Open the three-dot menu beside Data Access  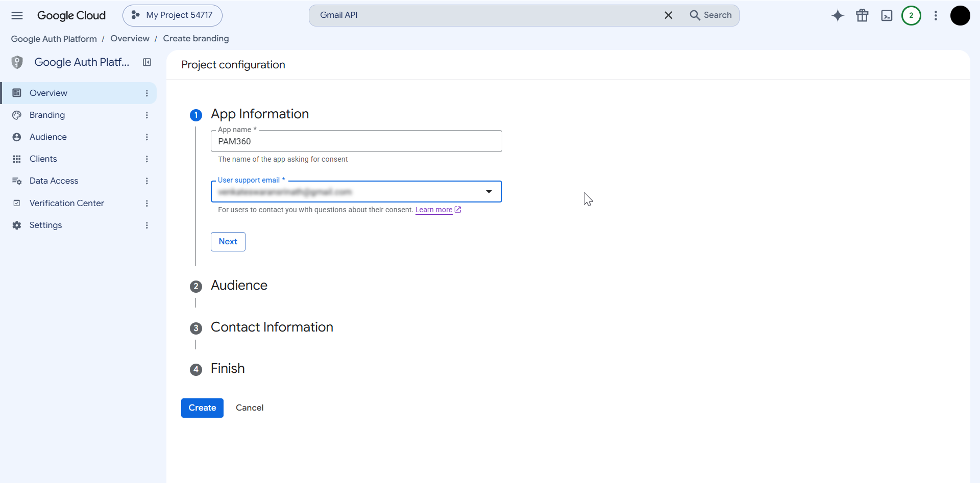click(x=147, y=181)
